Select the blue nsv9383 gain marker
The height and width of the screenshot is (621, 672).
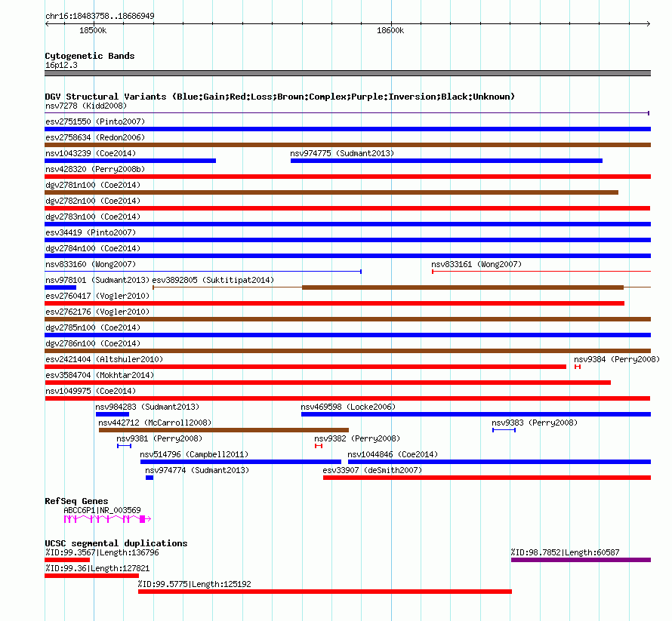point(504,430)
